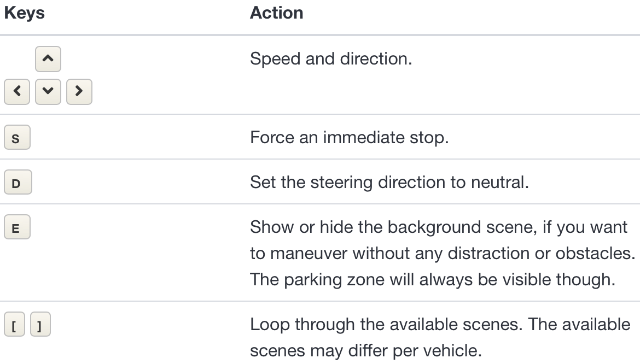Click the 'scenes may differ per vehicle.' line
640x364 pixels.
pos(366,350)
